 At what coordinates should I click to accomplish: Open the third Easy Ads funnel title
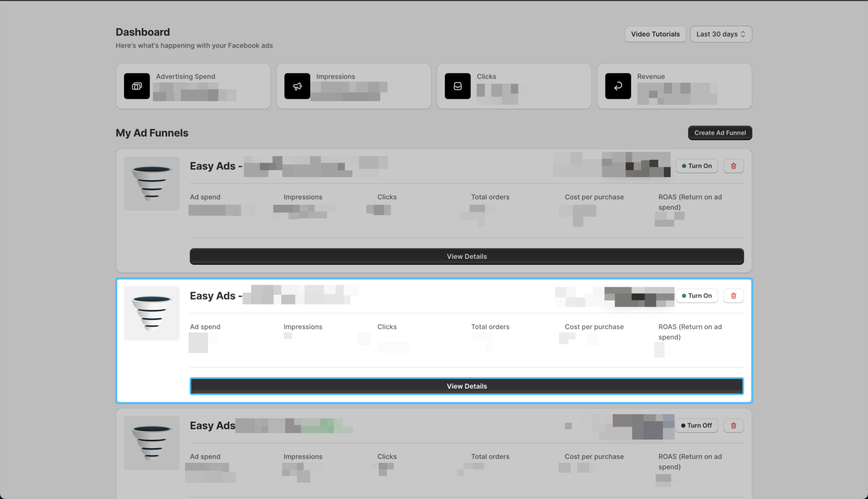point(213,426)
